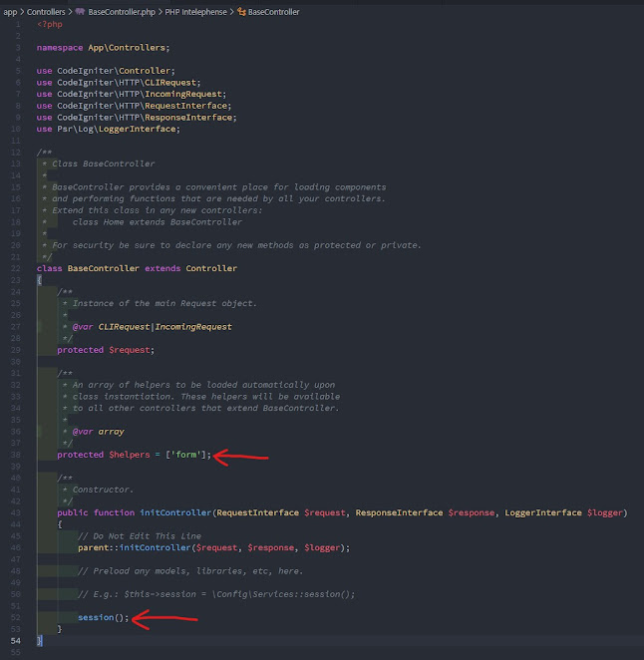Viewport: 644px width, 660px height.
Task: Click '// Do Not Edit This Line' comment
Action: (x=140, y=536)
